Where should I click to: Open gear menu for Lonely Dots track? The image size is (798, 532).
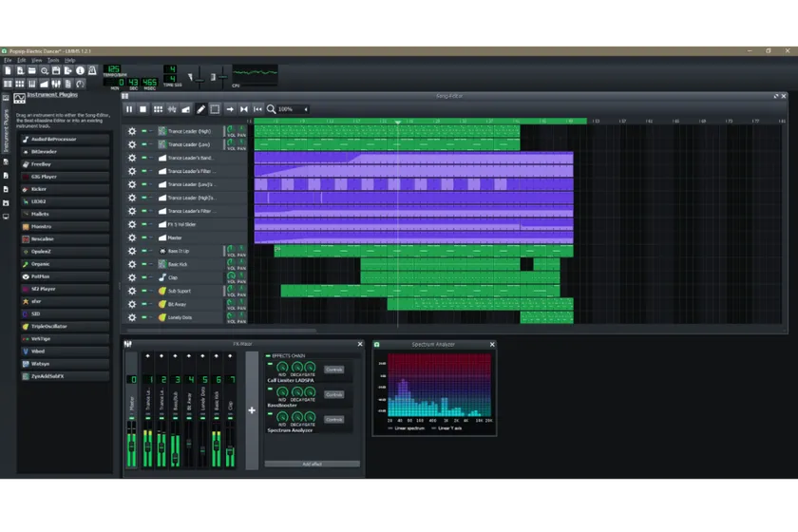click(132, 317)
